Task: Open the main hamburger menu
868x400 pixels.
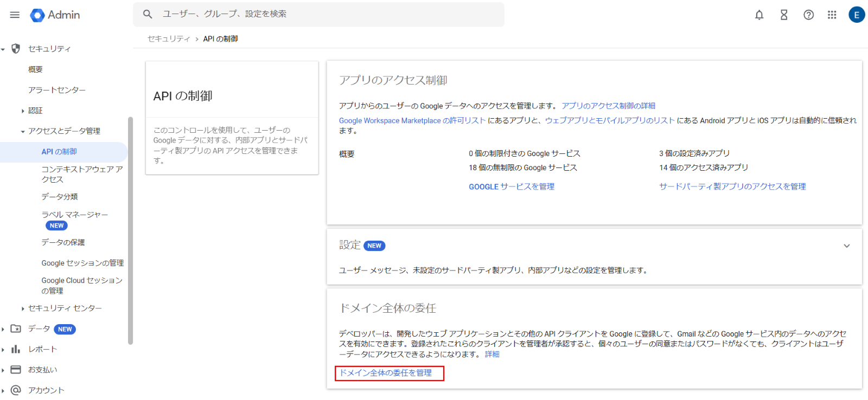Action: point(15,15)
